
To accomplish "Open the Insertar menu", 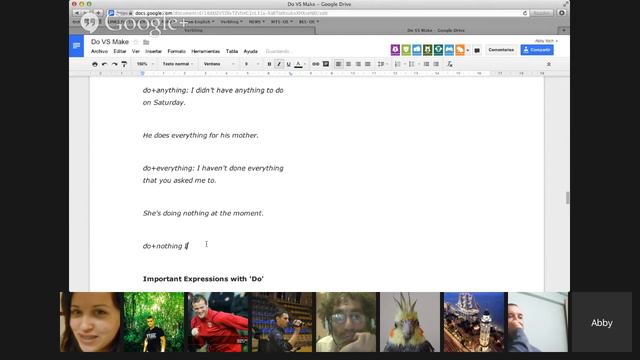I will point(153,51).
